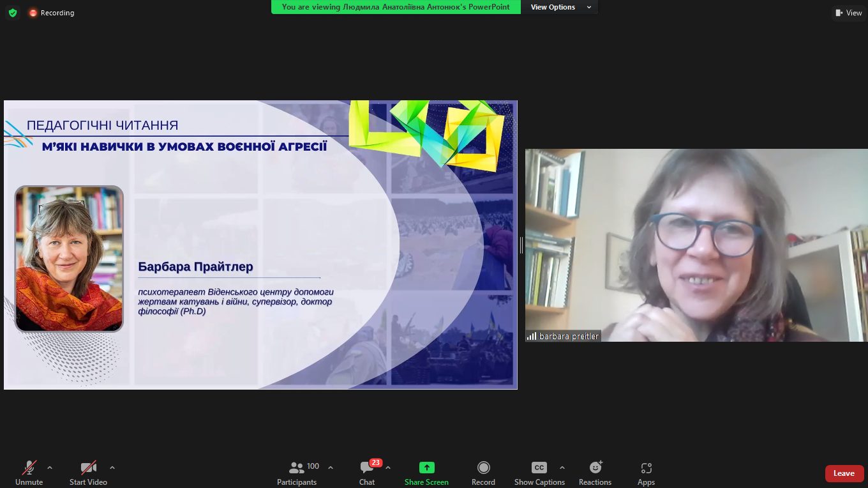Click the red Leave button
868x488 pixels.
[844, 473]
